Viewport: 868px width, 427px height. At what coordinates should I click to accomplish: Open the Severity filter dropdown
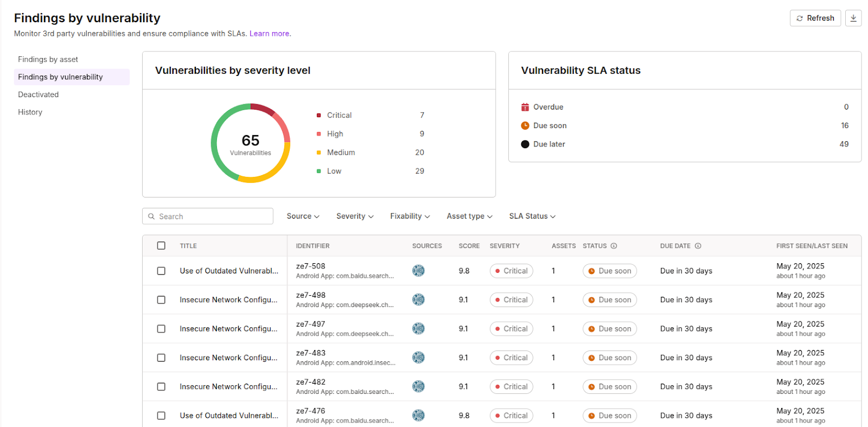[355, 216]
